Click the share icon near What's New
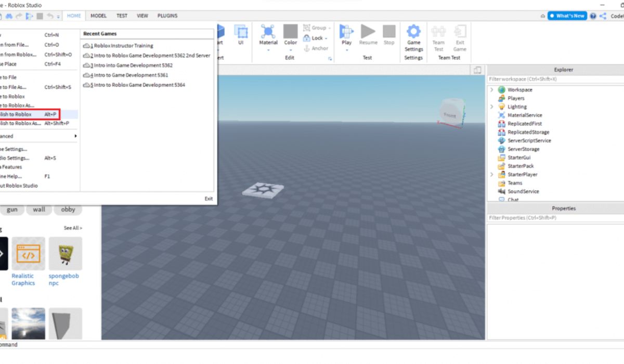The height and width of the screenshot is (364, 624). click(603, 16)
